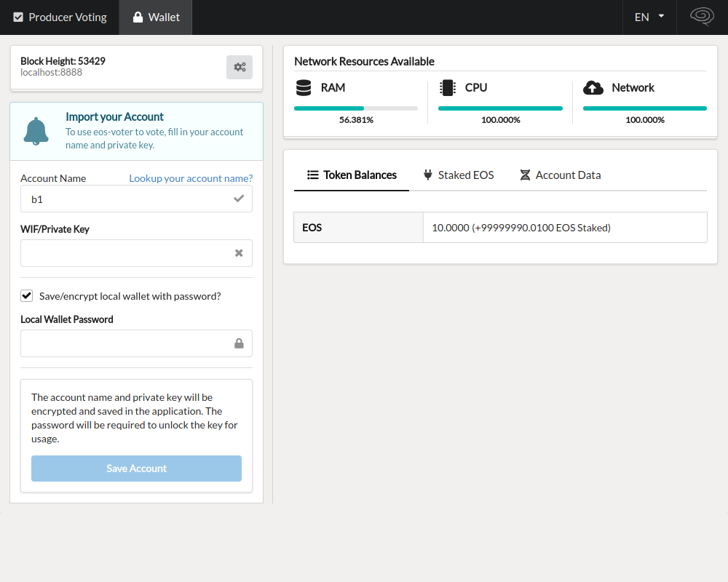Click the checkmark icon in Account Name field

pyautogui.click(x=239, y=199)
